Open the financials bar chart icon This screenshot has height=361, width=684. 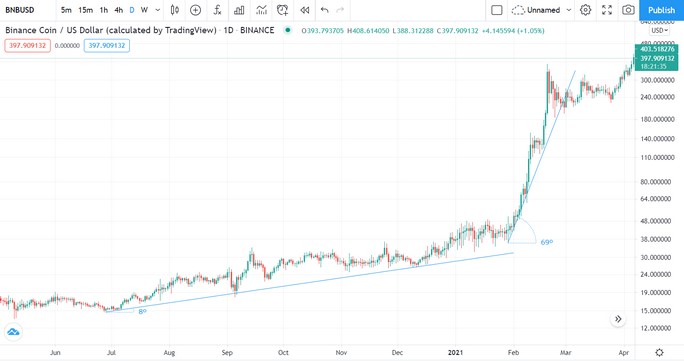(239, 10)
